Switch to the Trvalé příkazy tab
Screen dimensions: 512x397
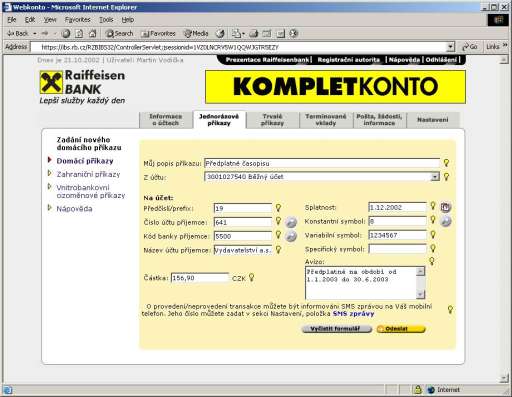(272, 120)
